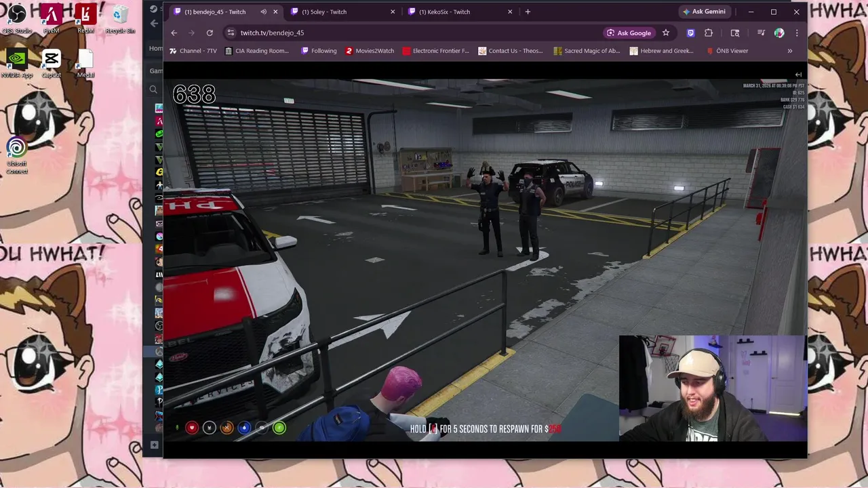Click the Steam search magnifier icon

tap(153, 89)
